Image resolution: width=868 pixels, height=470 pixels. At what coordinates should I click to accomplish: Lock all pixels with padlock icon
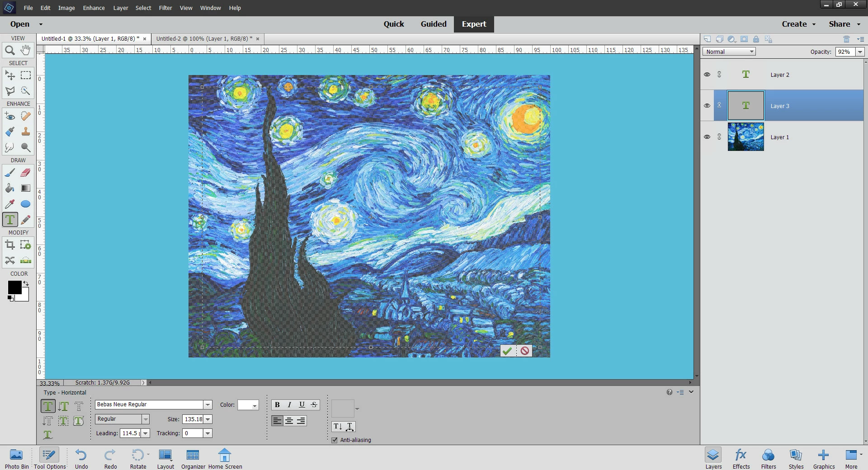756,39
